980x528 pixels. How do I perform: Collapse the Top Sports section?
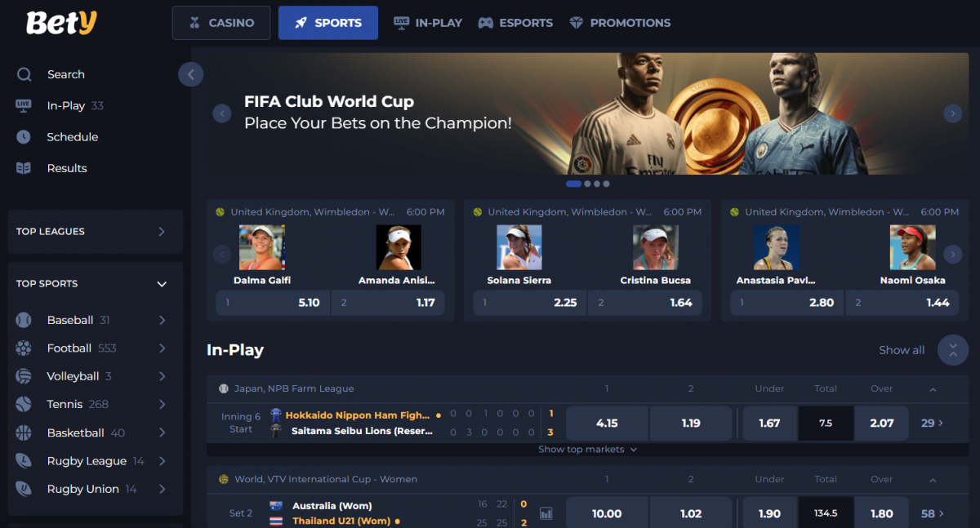pos(162,284)
